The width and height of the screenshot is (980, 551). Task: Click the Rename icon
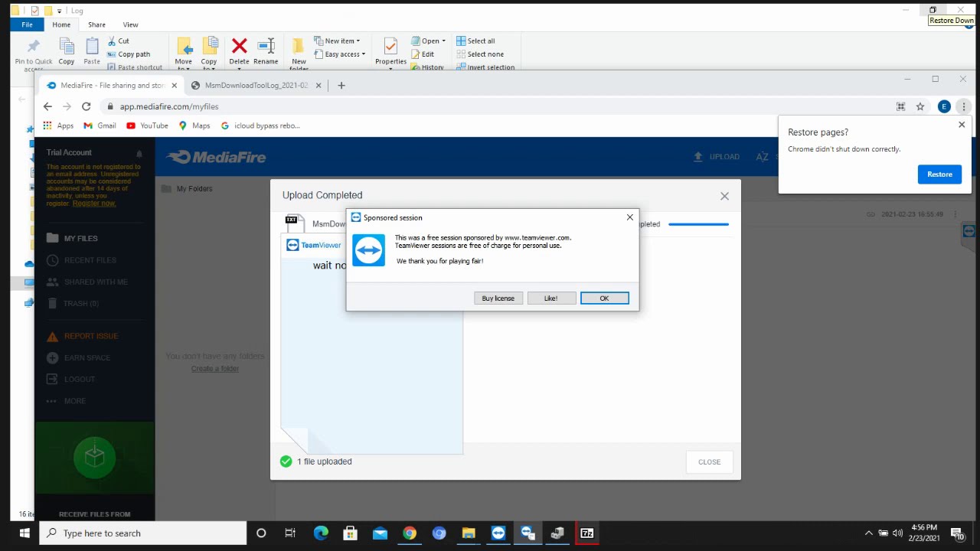[266, 47]
